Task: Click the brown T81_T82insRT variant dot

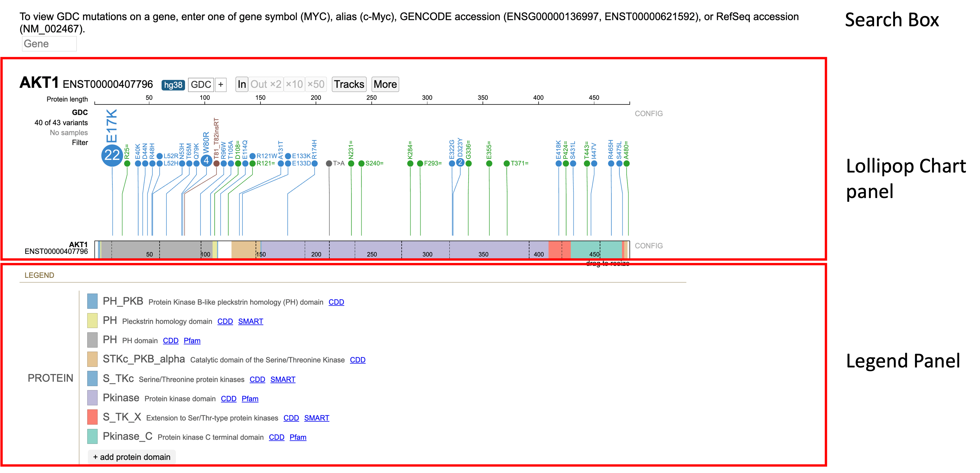Action: [x=216, y=164]
